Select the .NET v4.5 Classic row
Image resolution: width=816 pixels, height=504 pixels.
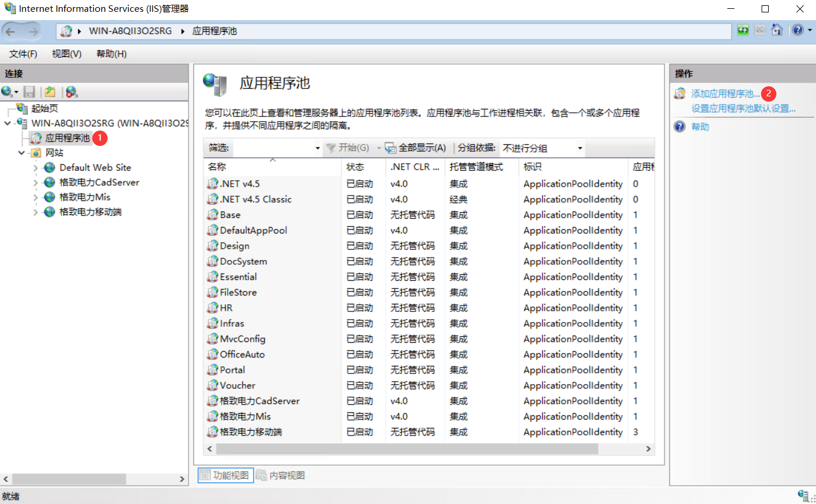tap(429, 199)
